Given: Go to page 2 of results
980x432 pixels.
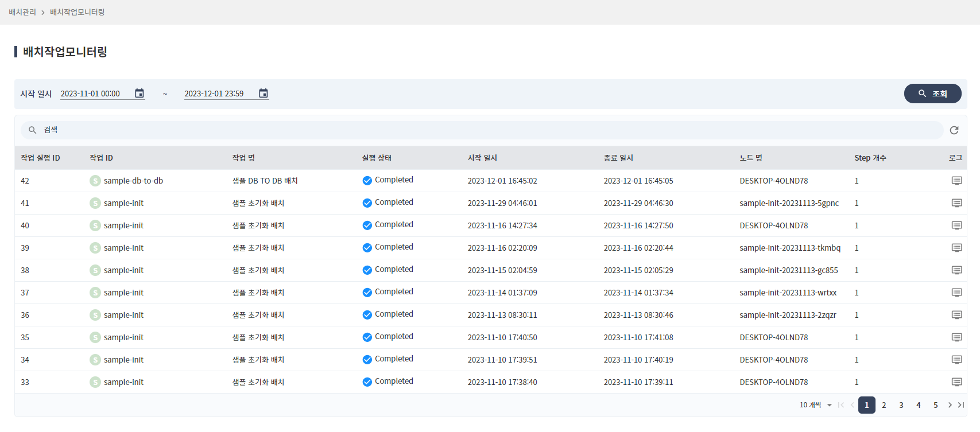Looking at the screenshot, I should tap(884, 405).
